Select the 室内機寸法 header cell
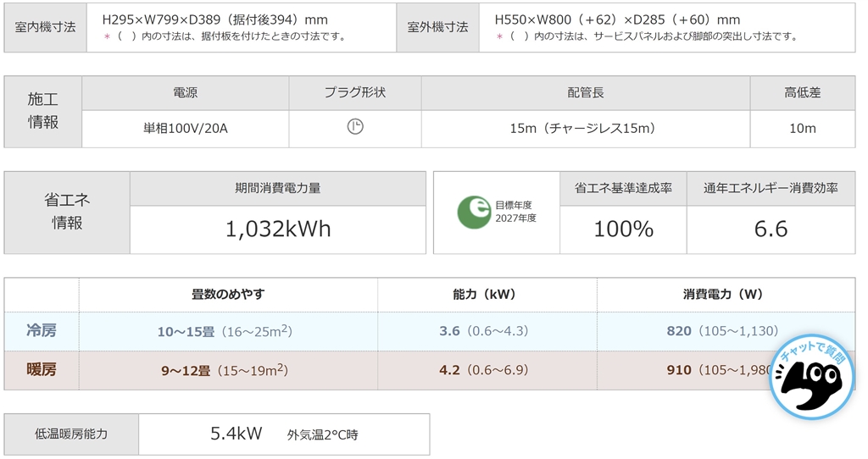The width and height of the screenshot is (868, 459). tap(46, 27)
